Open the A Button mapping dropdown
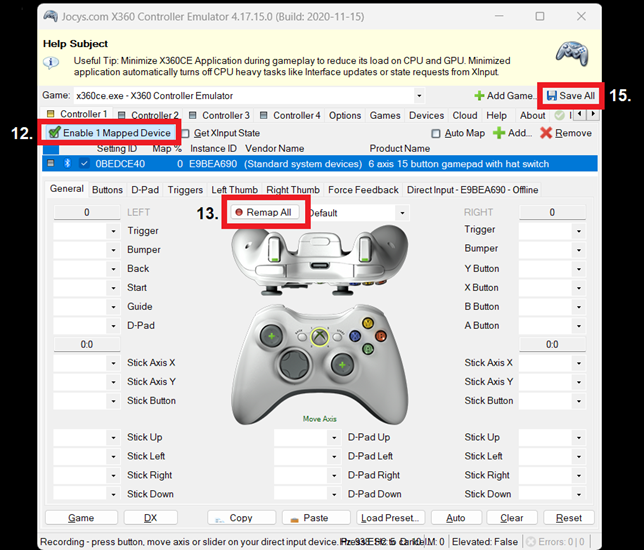Screen dimensions: 644x550 coord(579,326)
